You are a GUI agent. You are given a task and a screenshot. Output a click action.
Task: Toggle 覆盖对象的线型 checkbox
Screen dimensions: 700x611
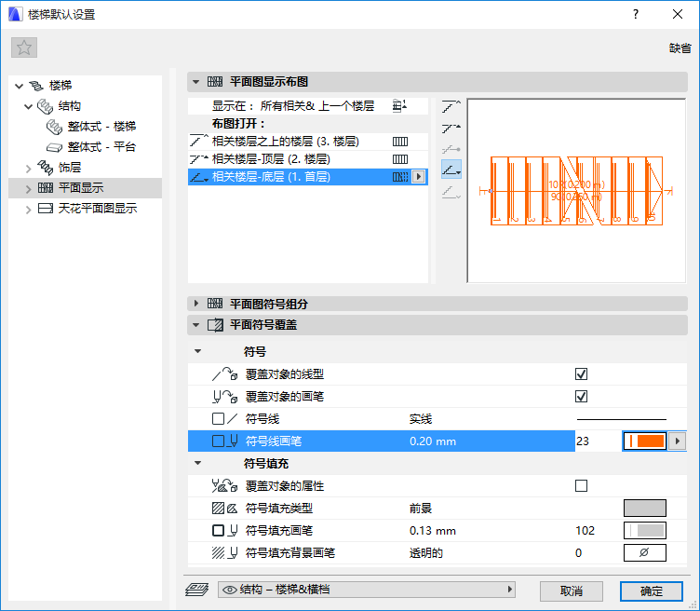pos(581,373)
